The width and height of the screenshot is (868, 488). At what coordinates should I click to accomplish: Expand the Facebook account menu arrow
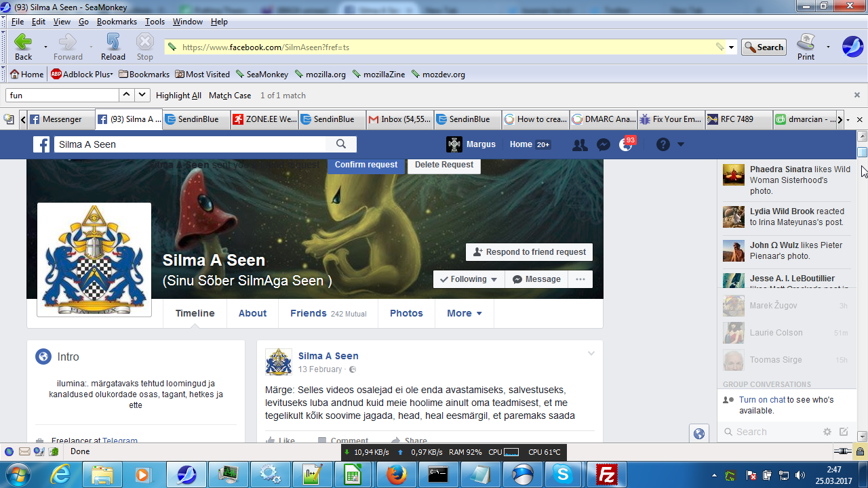[681, 144]
